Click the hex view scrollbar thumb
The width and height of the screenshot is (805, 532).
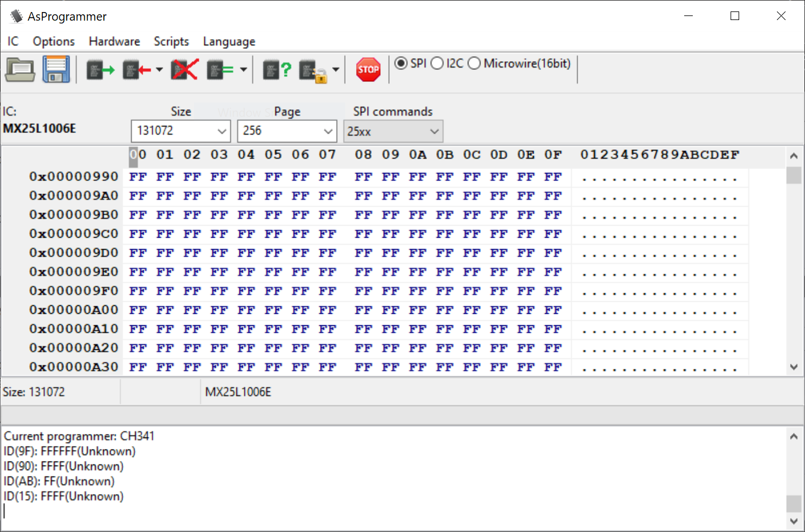pyautogui.click(x=794, y=175)
